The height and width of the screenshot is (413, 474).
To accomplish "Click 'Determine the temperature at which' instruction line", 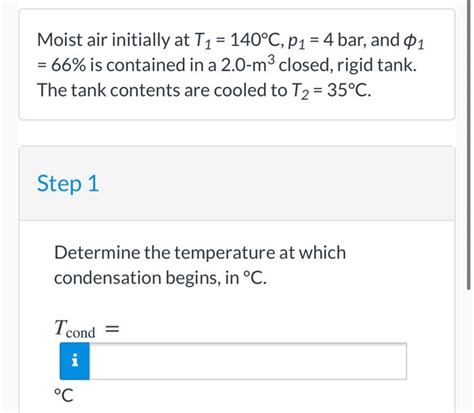I will click(x=200, y=252).
